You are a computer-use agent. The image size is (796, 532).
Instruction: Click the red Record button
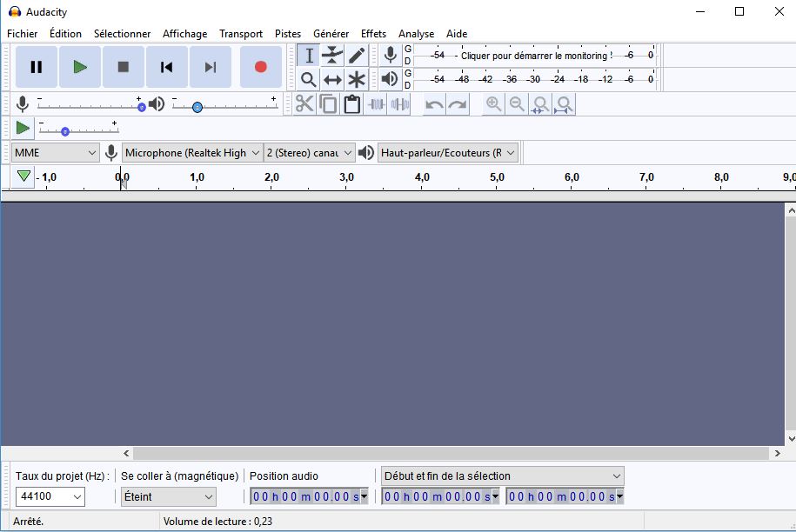point(260,67)
